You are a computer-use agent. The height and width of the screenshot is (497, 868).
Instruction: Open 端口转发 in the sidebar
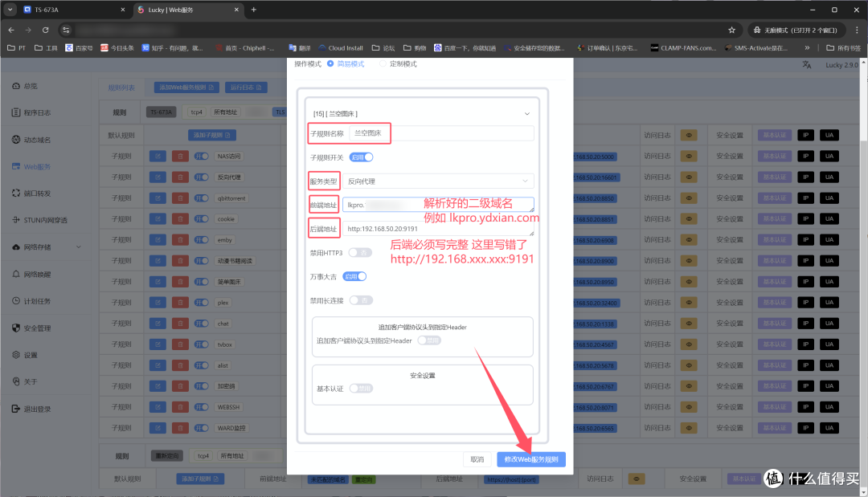[x=31, y=193]
